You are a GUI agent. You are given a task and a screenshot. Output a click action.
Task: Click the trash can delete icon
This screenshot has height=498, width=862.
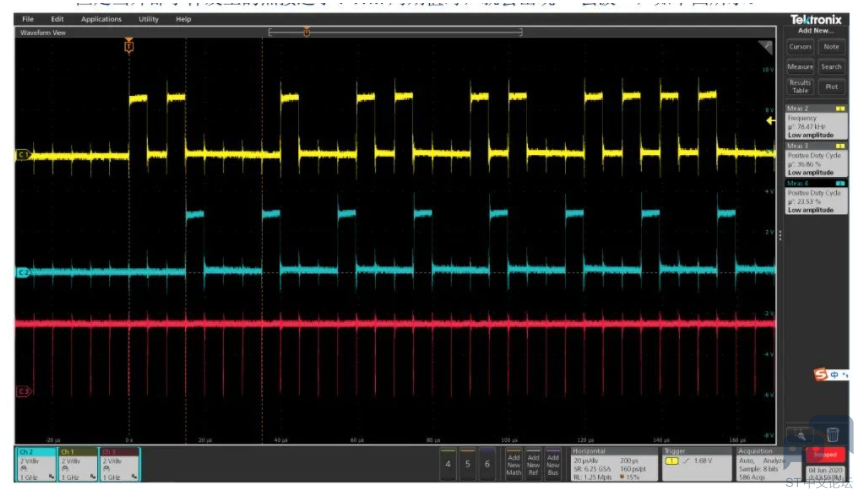pyautogui.click(x=832, y=435)
